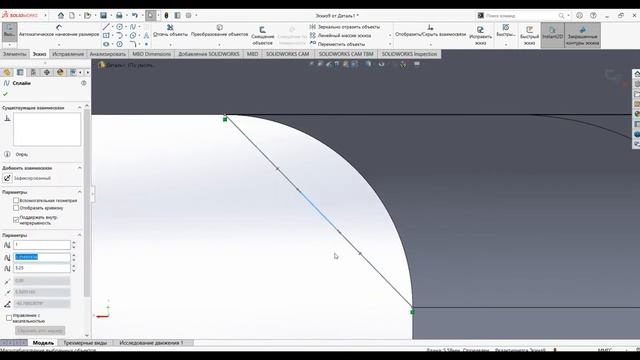Image resolution: width=640 pixels, height=360 pixels.
Task: Open a file with the Open folder icon
Action: coord(87,16)
